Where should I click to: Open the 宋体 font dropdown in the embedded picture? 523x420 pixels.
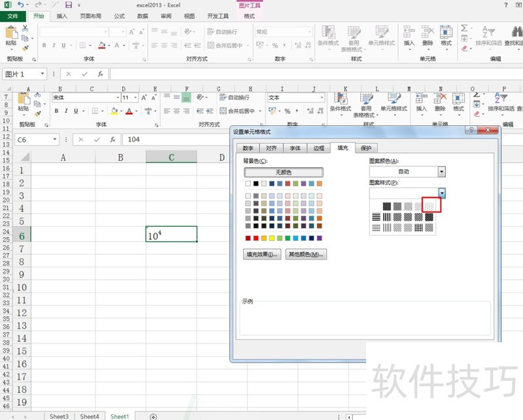point(118,98)
